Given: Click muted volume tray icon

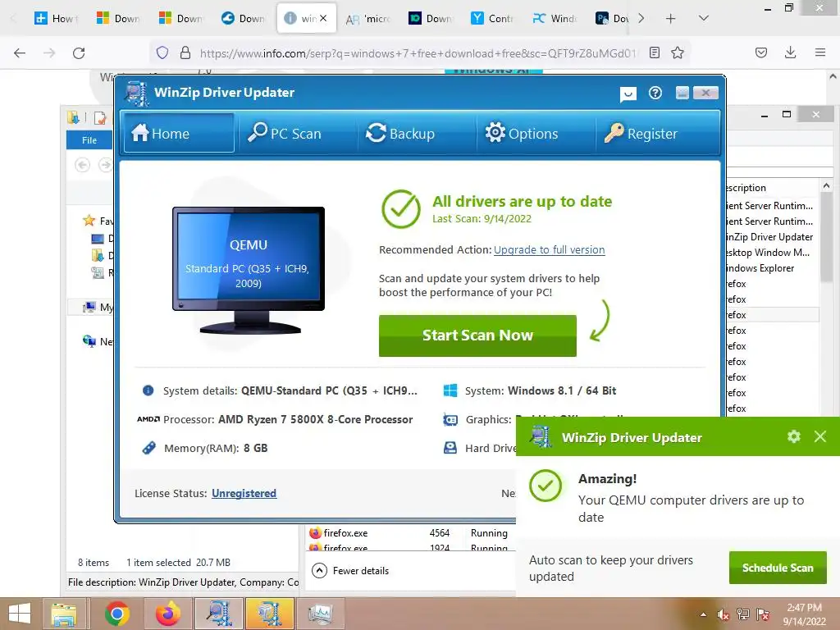Looking at the screenshot, I should [x=724, y=614].
